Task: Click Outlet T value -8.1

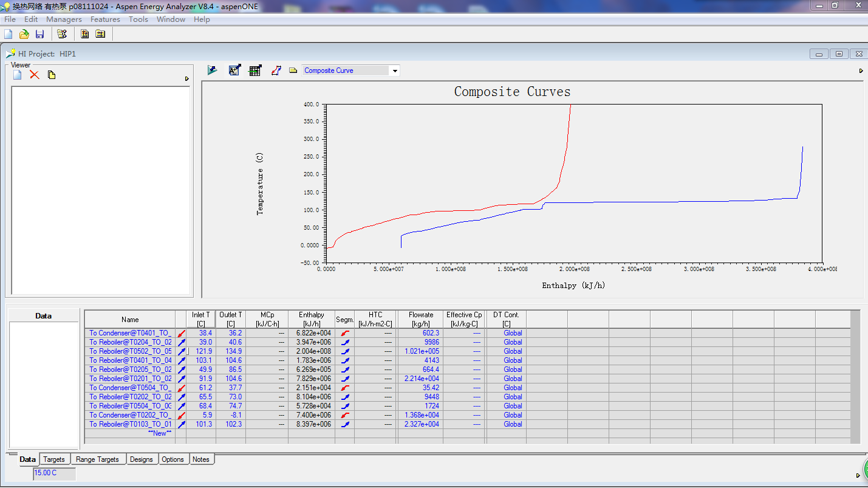Action: point(230,415)
